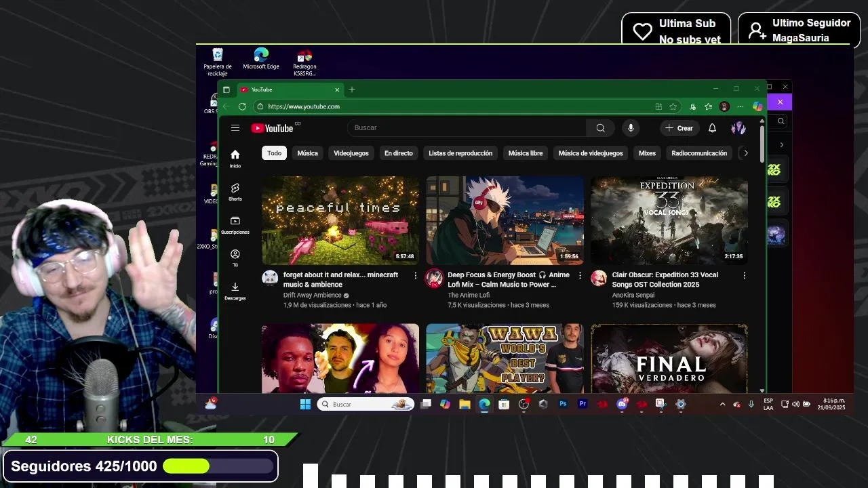The width and height of the screenshot is (868, 488).
Task: Click the Windows taskbar Buscar box
Action: 366,404
